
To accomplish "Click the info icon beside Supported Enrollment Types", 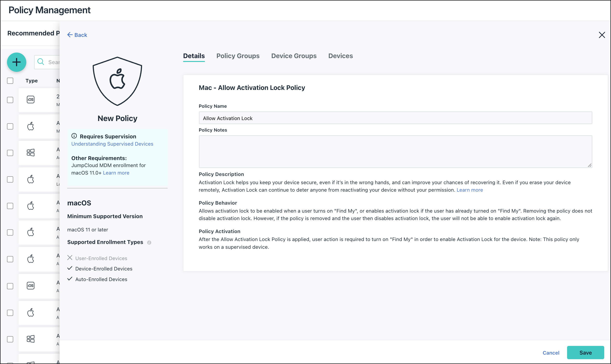I will click(149, 242).
